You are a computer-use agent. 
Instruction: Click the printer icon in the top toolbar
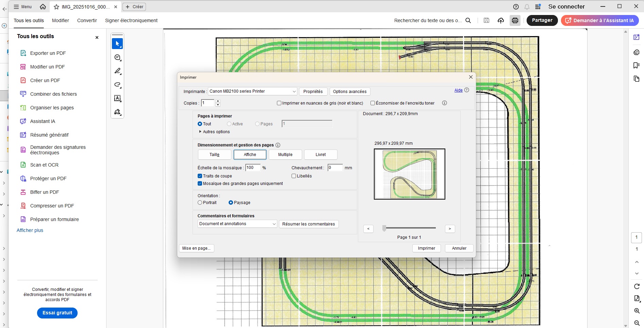click(515, 20)
